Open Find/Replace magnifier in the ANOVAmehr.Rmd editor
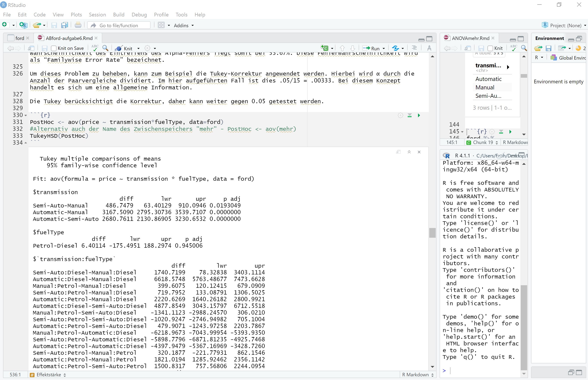The height and width of the screenshot is (380, 588). pos(524,48)
